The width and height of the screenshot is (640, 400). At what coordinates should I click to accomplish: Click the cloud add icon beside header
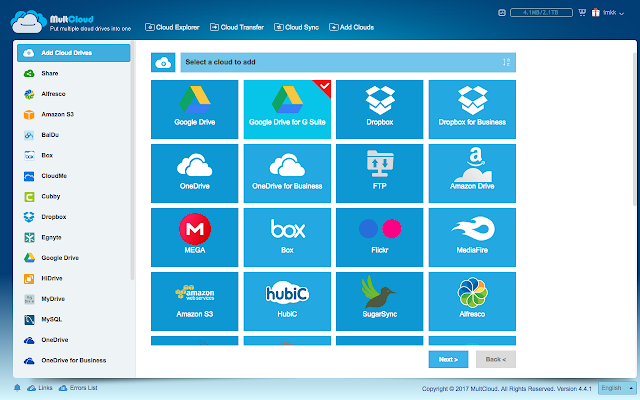[x=163, y=62]
